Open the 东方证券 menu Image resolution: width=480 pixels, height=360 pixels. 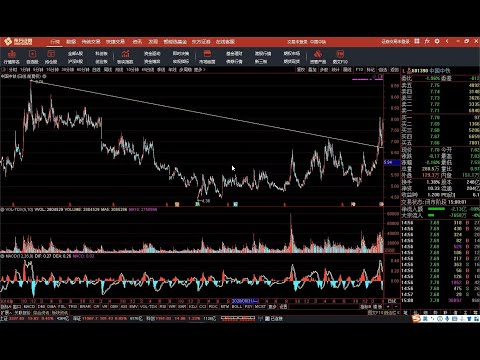click(201, 42)
